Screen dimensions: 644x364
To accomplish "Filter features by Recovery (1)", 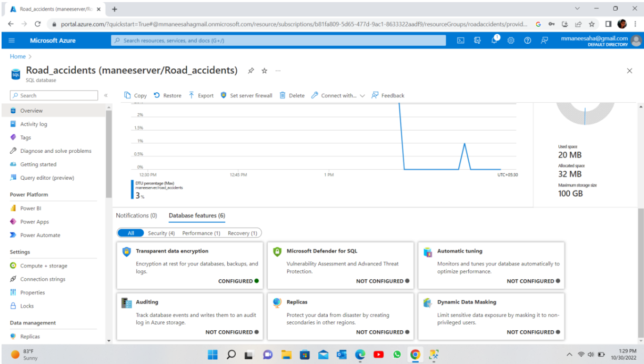I will pyautogui.click(x=243, y=233).
